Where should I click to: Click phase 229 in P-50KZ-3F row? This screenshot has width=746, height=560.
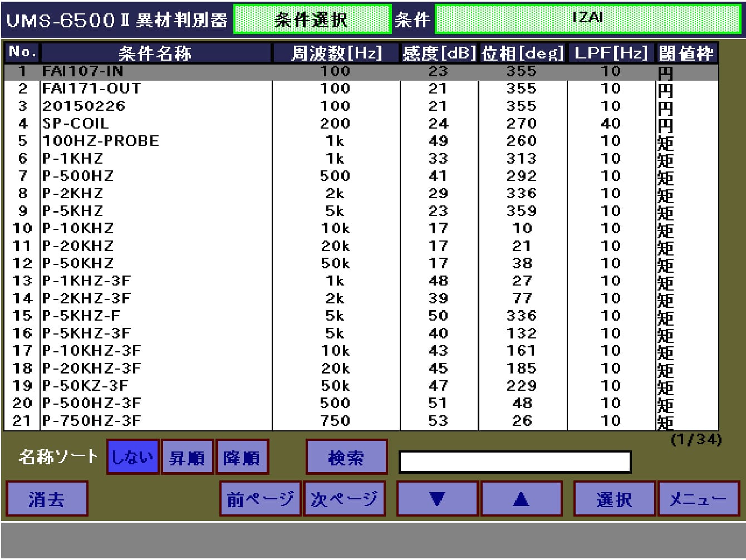522,386
